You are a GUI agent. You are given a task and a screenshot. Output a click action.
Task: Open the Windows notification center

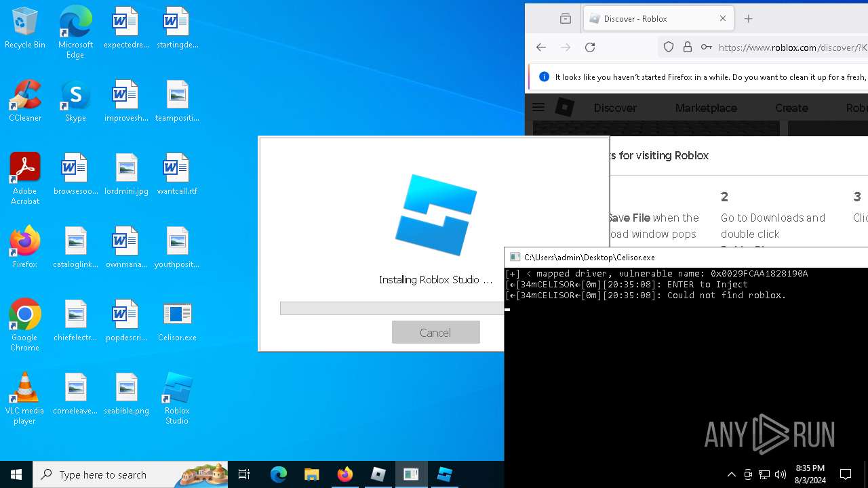click(846, 474)
